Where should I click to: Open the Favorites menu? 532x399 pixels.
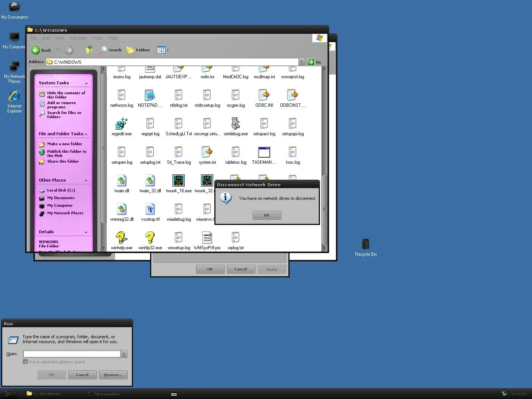[78, 38]
